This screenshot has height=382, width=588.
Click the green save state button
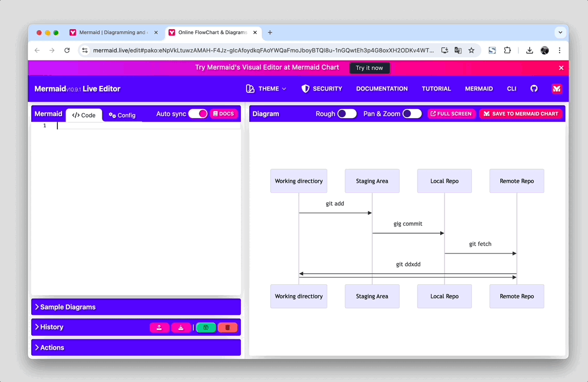206,327
